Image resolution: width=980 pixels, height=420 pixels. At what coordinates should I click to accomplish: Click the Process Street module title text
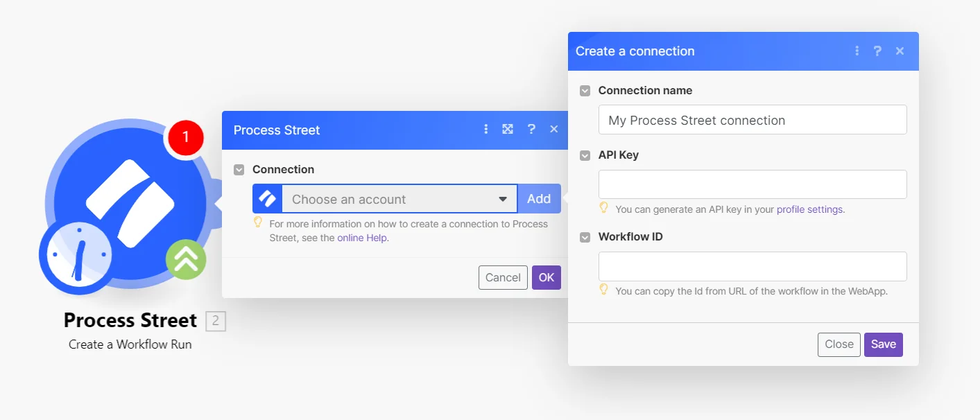[x=130, y=320]
